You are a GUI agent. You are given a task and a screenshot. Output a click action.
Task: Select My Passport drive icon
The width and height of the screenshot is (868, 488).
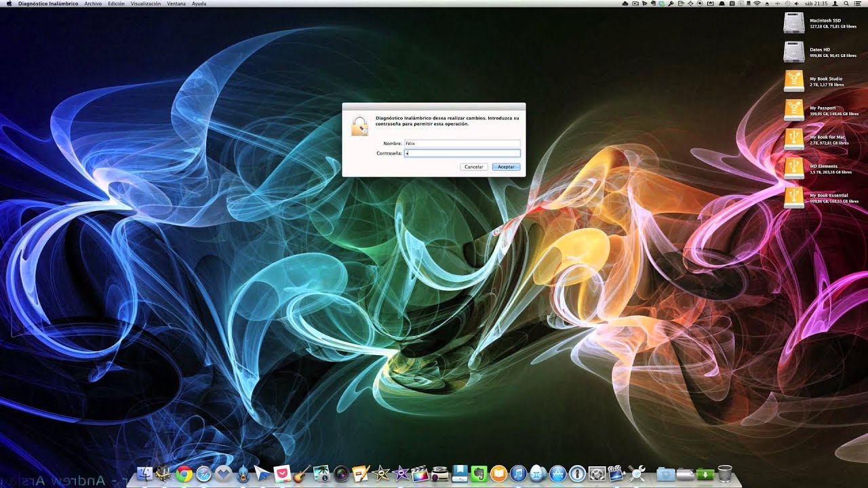point(794,110)
